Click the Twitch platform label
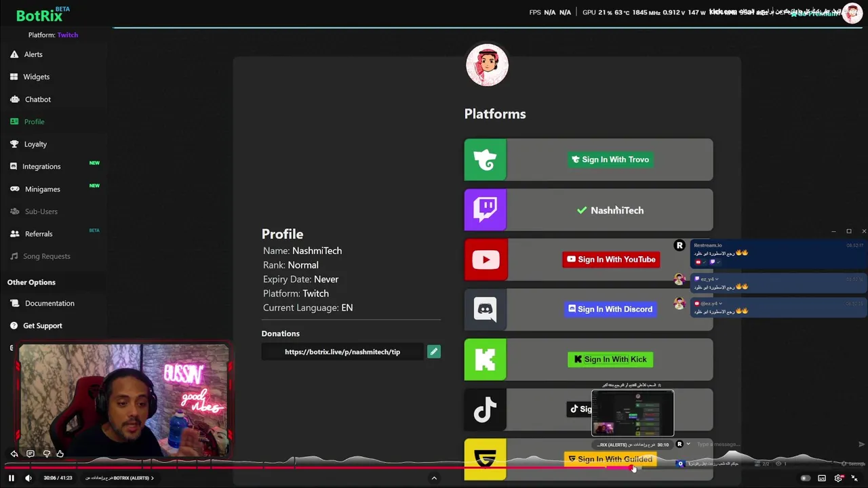Viewport: 868px width, 488px height. [67, 35]
